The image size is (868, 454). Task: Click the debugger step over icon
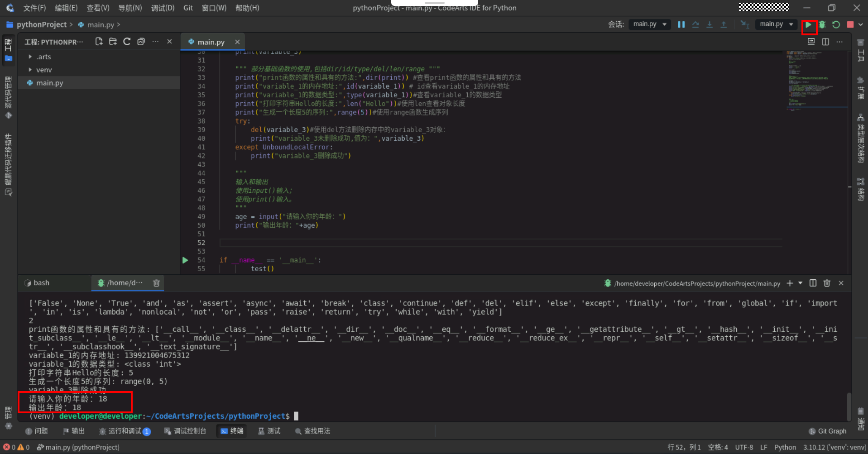click(x=695, y=24)
